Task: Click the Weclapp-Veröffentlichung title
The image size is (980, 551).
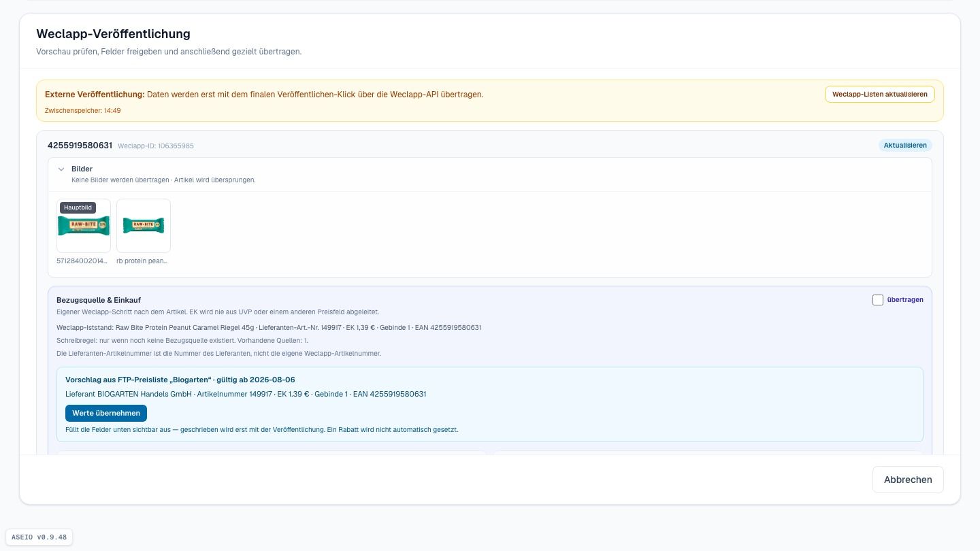Action: (x=113, y=34)
